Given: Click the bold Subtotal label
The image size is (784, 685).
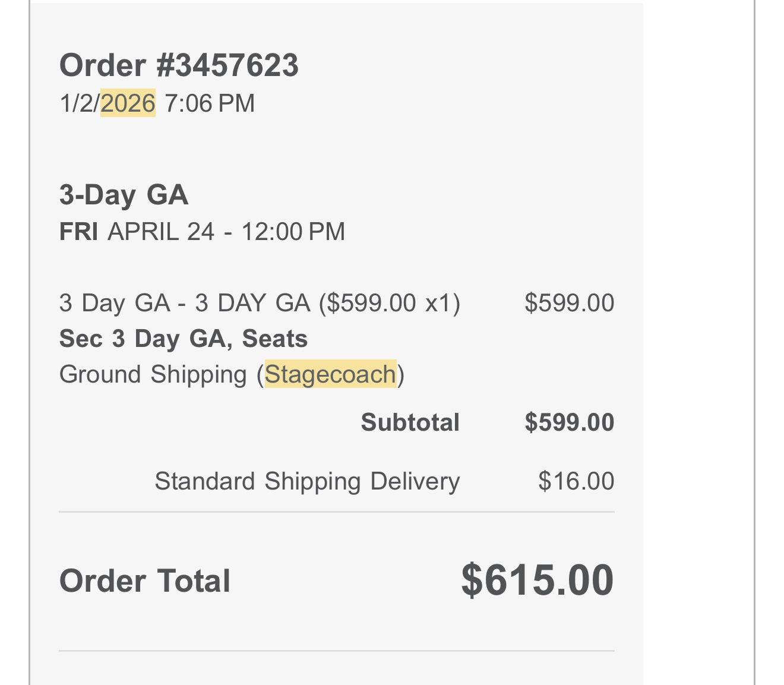Looking at the screenshot, I should [x=410, y=422].
